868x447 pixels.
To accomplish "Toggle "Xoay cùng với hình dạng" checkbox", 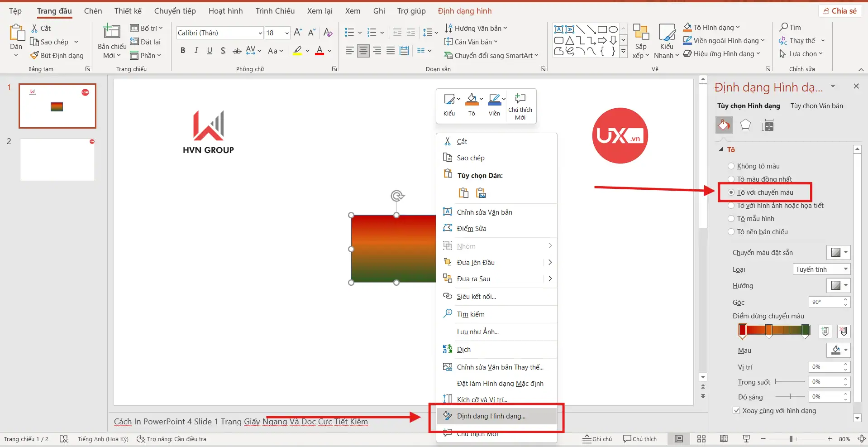I will [x=737, y=411].
